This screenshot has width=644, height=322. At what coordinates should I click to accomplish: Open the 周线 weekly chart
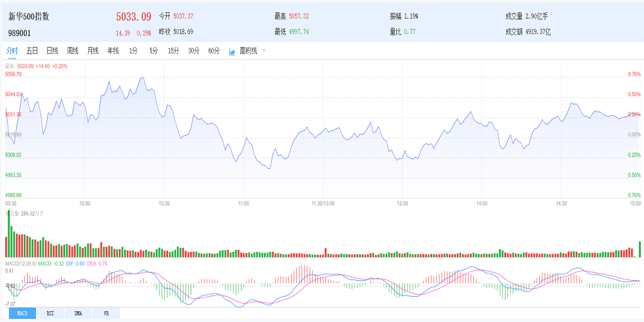point(73,50)
